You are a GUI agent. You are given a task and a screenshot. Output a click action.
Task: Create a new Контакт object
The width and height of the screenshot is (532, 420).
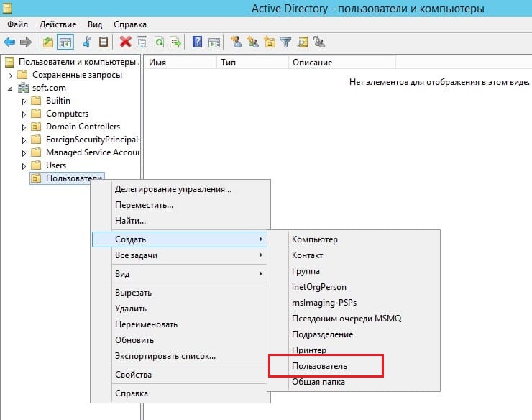pyautogui.click(x=354, y=255)
